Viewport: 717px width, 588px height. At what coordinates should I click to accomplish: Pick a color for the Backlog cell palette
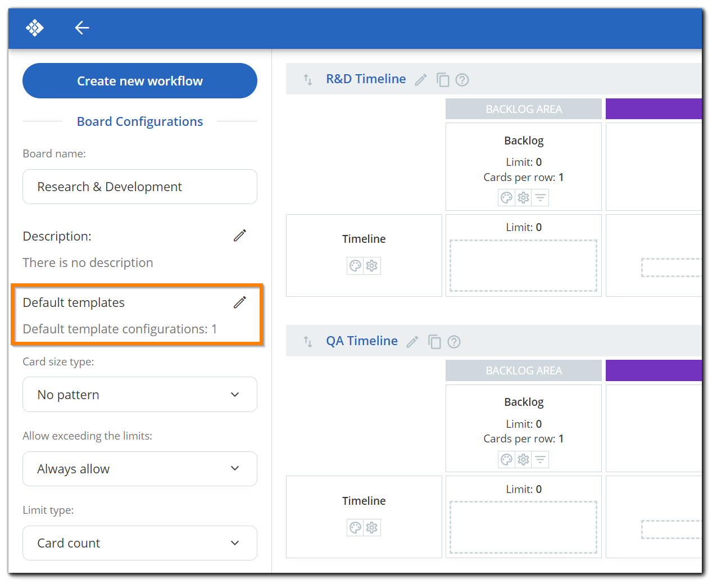pos(506,197)
